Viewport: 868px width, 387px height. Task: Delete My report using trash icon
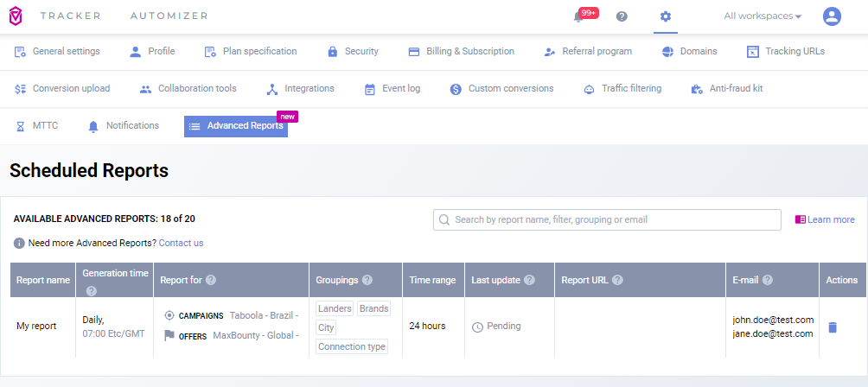832,327
